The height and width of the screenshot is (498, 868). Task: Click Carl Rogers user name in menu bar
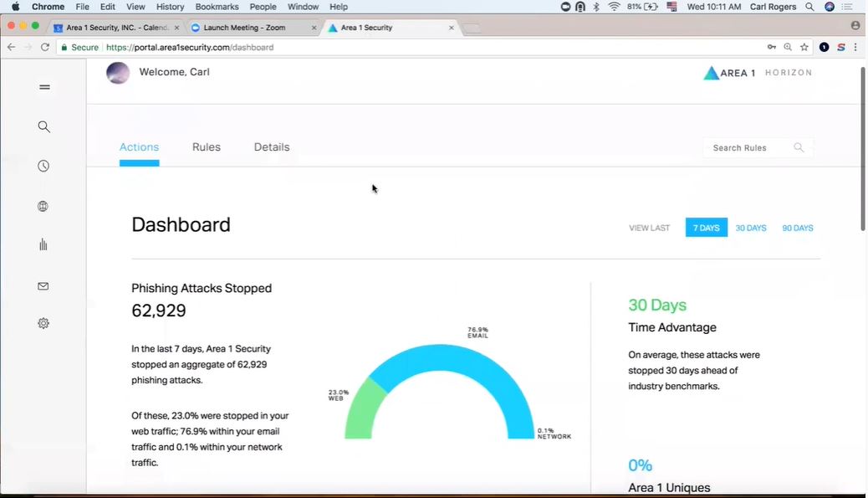coord(773,7)
